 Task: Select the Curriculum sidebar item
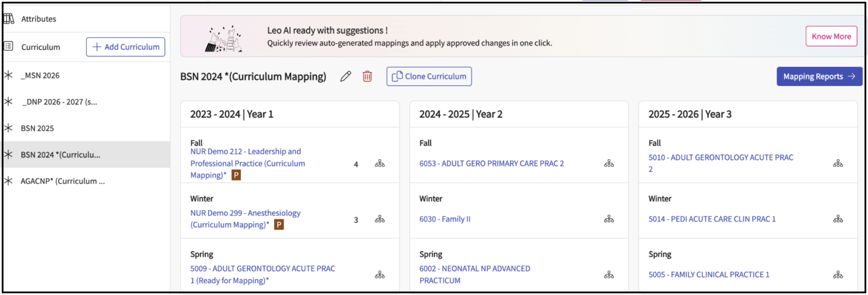tap(40, 47)
